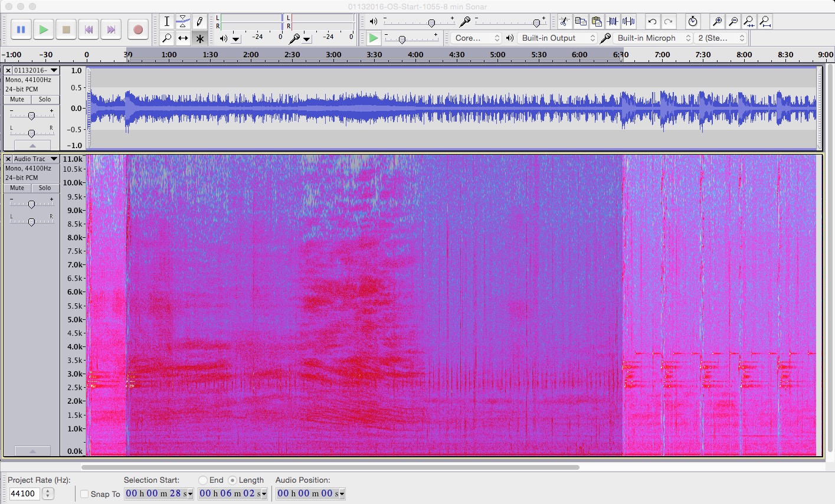
Task: Click the Cut scissors icon
Action: click(564, 22)
